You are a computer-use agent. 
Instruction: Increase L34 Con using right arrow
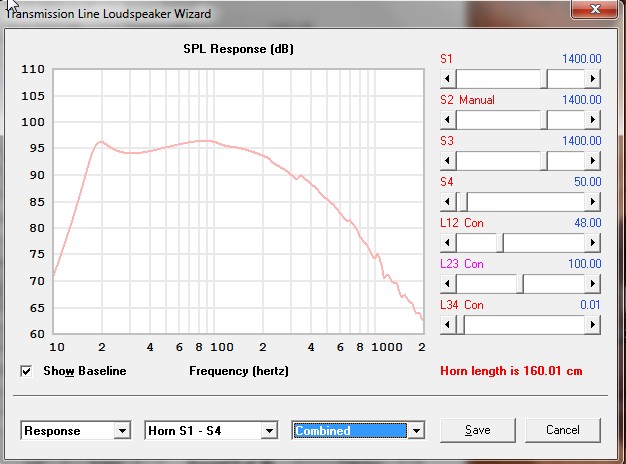click(593, 325)
